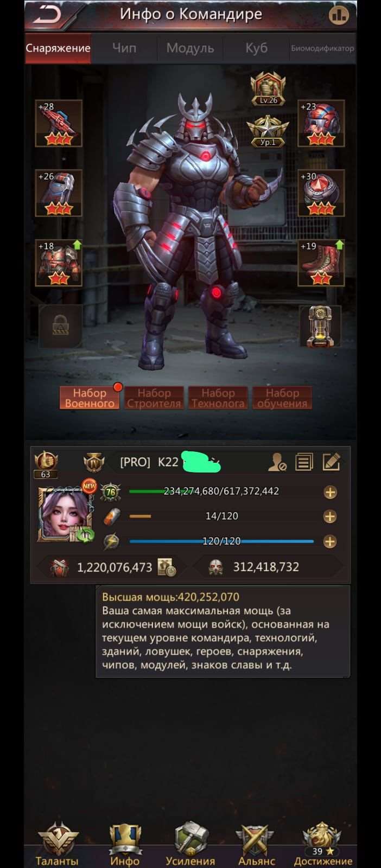Open the statistics chart icon
This screenshot has width=381, height=868.
[x=339, y=15]
